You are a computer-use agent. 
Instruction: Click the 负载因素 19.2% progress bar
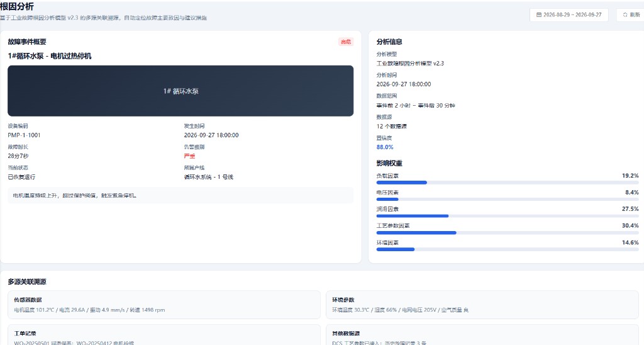point(508,183)
